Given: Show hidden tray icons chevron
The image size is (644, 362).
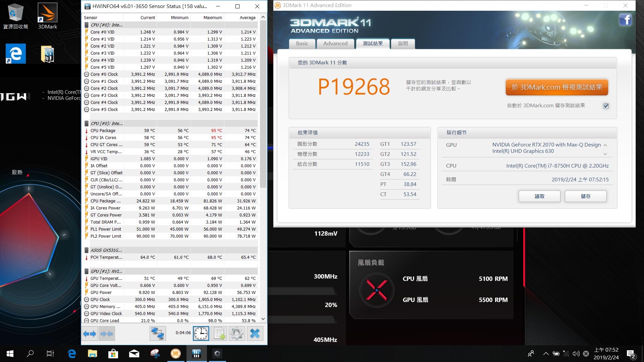Looking at the screenshot, I should point(546,354).
